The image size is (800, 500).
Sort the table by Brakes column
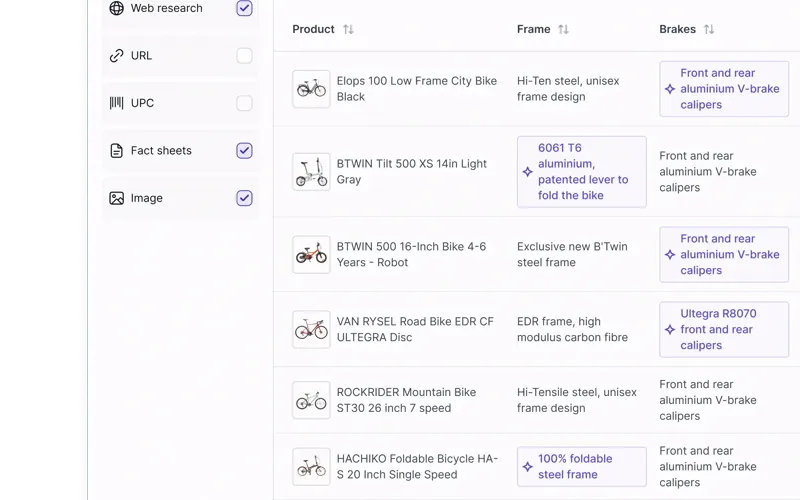[x=709, y=29]
